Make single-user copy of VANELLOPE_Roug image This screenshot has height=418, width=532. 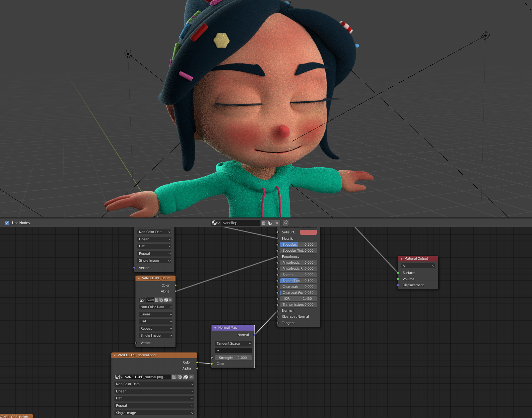pos(161,300)
